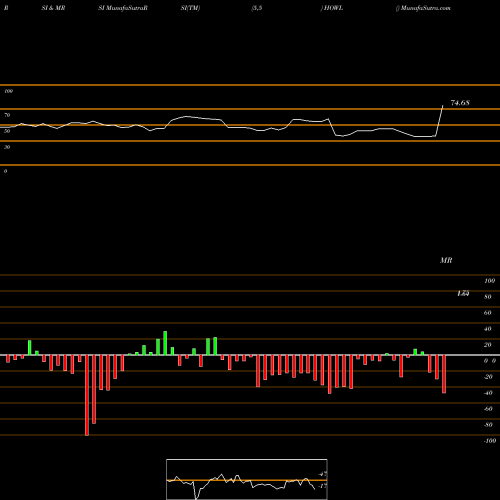
Task: Click the 40 label on MR axis
Action: [488, 329]
